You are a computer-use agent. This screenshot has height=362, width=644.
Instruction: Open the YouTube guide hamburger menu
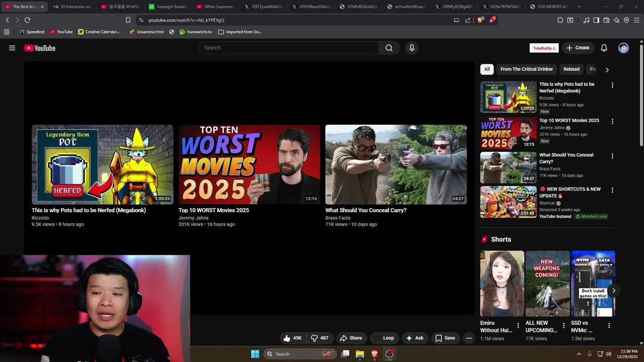coord(12,48)
